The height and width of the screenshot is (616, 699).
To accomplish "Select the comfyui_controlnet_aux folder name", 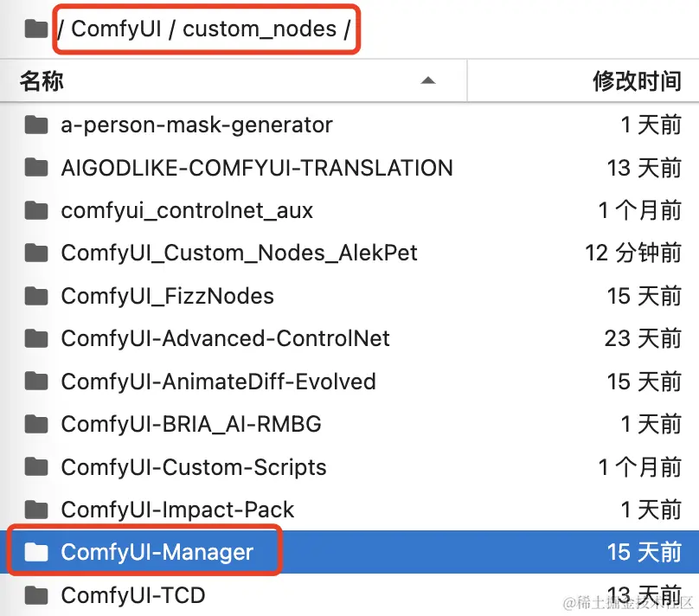I will coord(187,211).
